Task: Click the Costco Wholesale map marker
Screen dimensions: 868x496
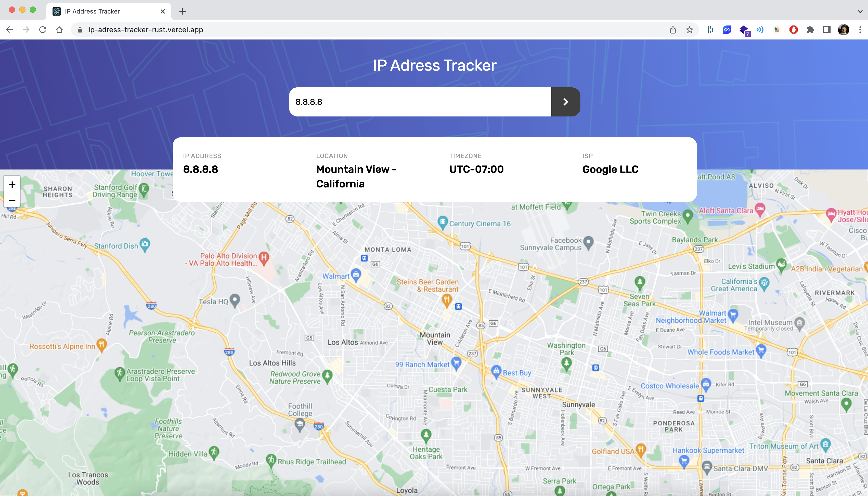Action: coord(706,385)
